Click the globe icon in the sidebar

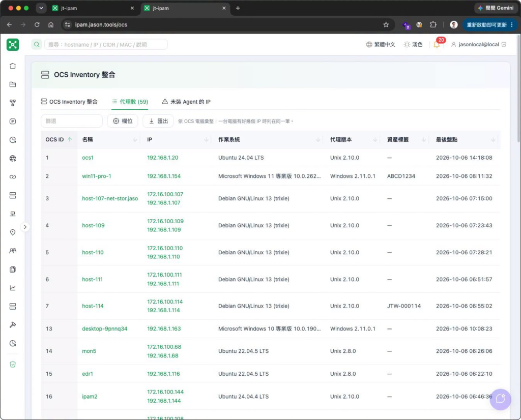[13, 158]
